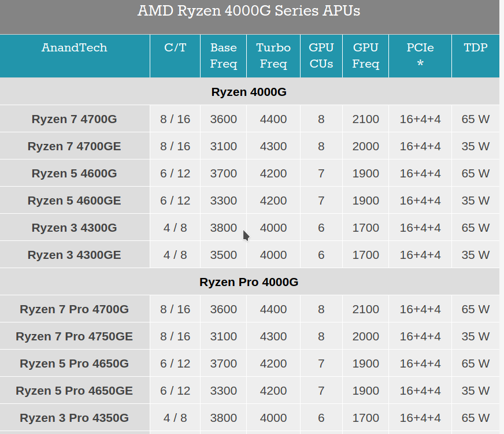Click the Turbo Freq value for Ryzen 7 4700G
Viewport: 504px width, 434px height.
click(273, 119)
